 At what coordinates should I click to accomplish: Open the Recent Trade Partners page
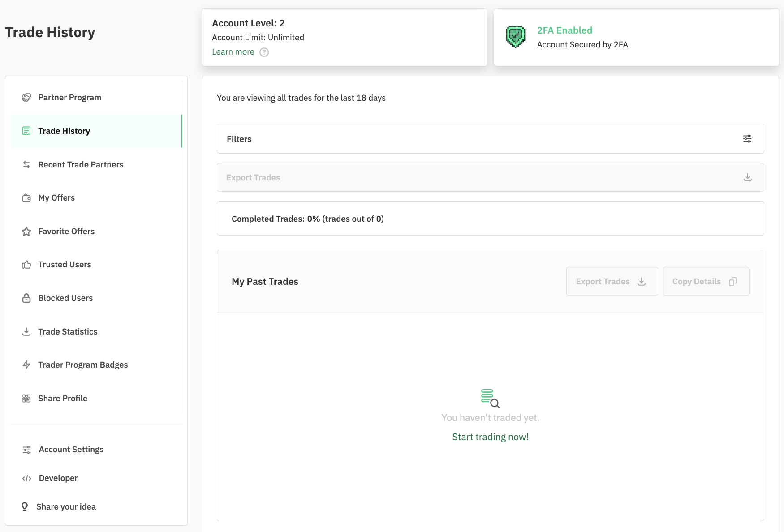(x=81, y=165)
